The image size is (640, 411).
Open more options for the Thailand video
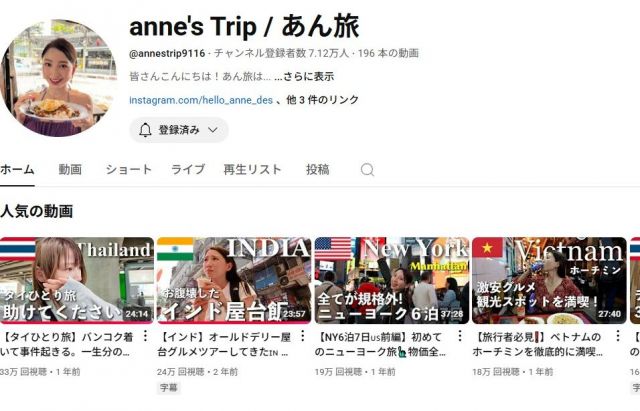pyautogui.click(x=145, y=336)
